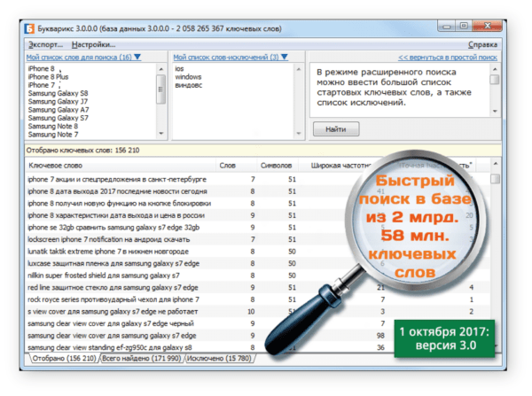Click the down arrow in the help text scrollbar
532x396 pixels.
click(495, 112)
